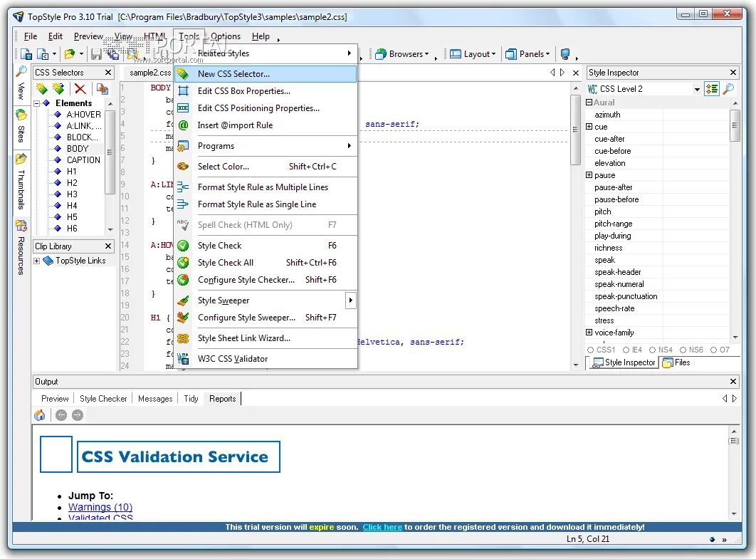This screenshot has height=559, width=756.
Task: Click the back arrow in Output panel
Action: [61, 415]
